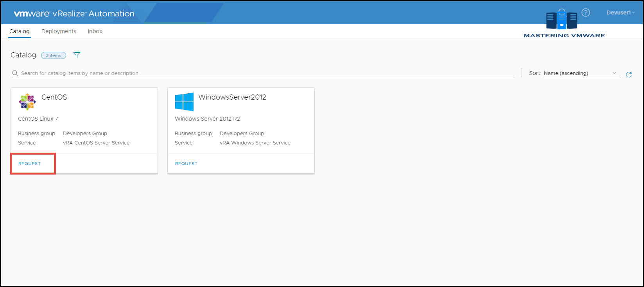This screenshot has height=287, width=644.
Task: Click 'Windows Server 2012 R2' description text
Action: pos(207,119)
